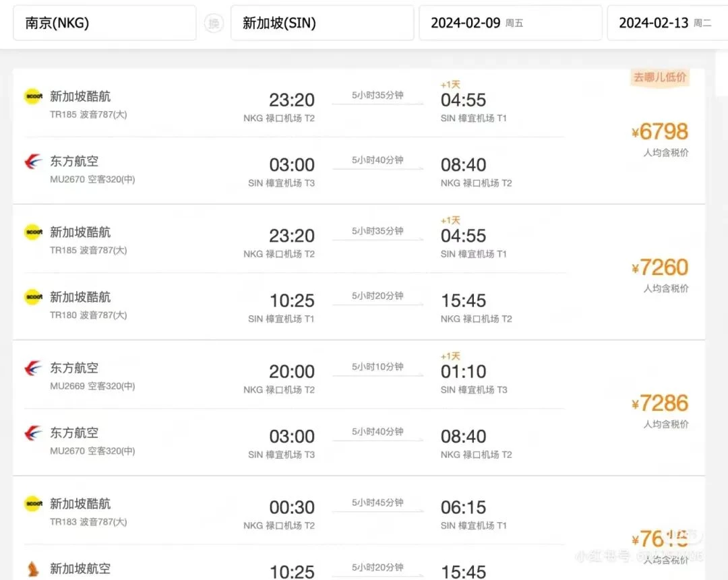Click SIN 樟宜机场 T3 arrival under 01:10
The image size is (728, 580).
pyautogui.click(x=474, y=390)
